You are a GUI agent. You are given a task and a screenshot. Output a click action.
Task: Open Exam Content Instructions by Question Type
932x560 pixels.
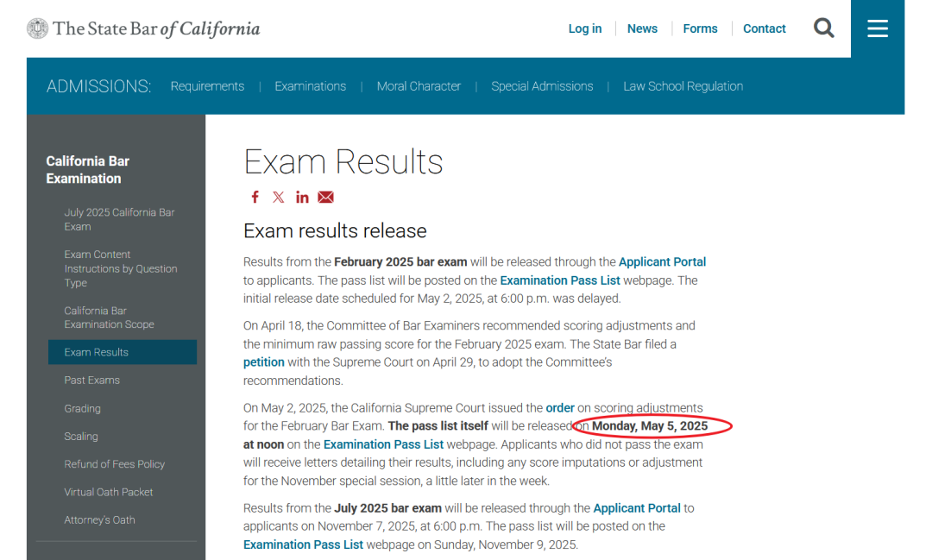[x=121, y=268]
